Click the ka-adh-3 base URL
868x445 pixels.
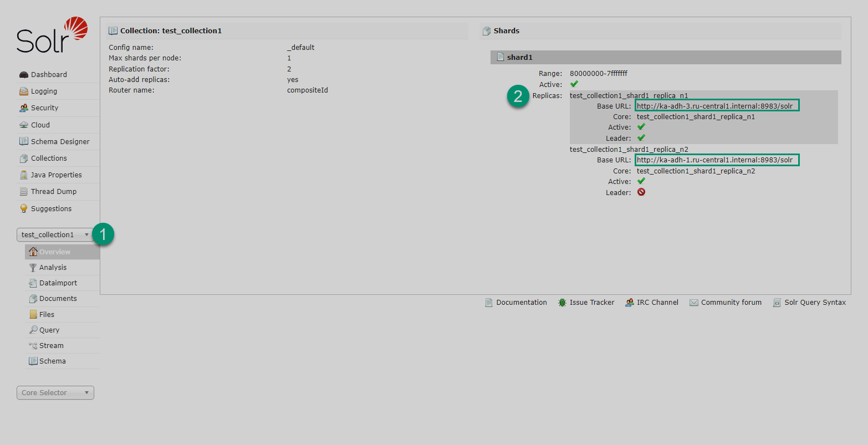coord(715,106)
